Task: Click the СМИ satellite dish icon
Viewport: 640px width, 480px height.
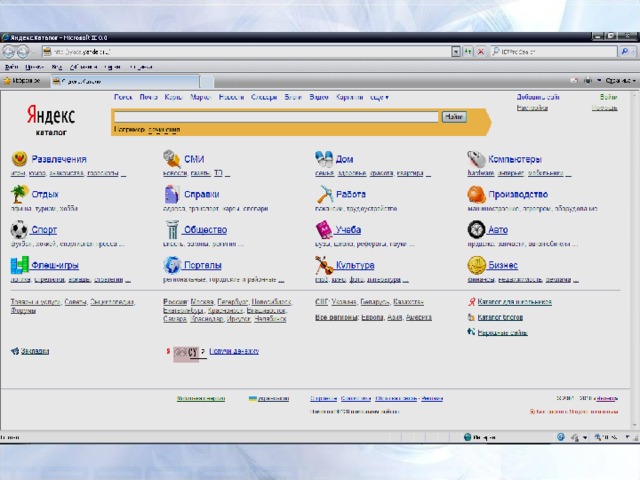Action: (x=171, y=159)
